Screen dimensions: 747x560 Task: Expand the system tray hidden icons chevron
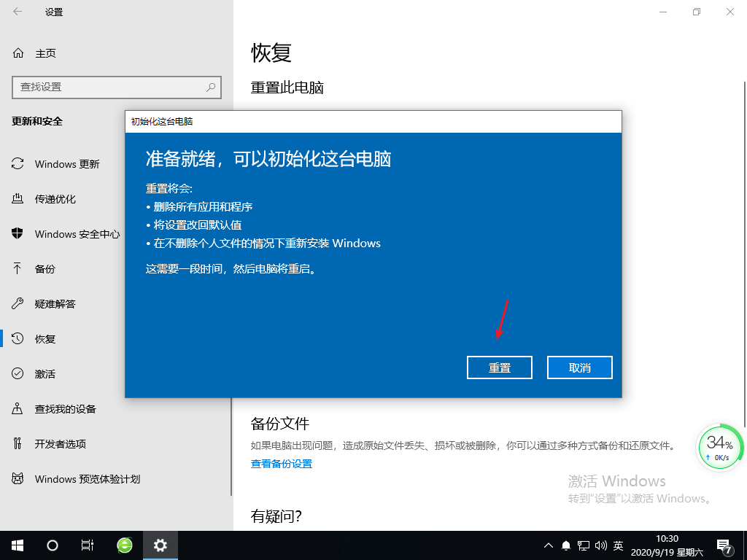click(549, 545)
